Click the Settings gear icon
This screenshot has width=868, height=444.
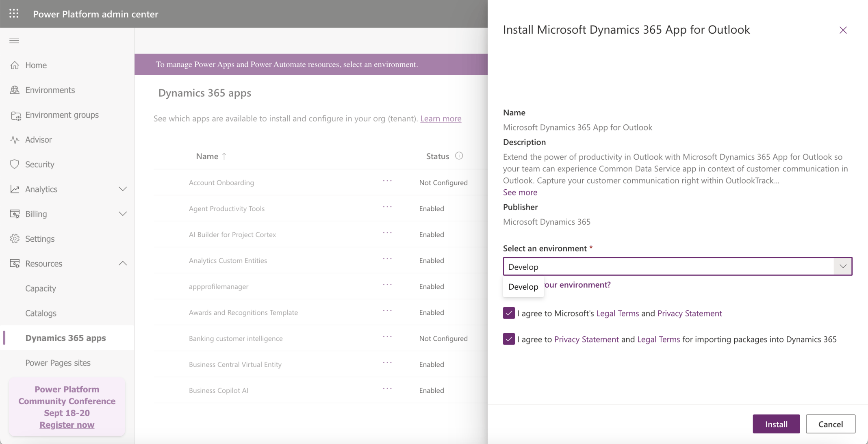(x=15, y=238)
